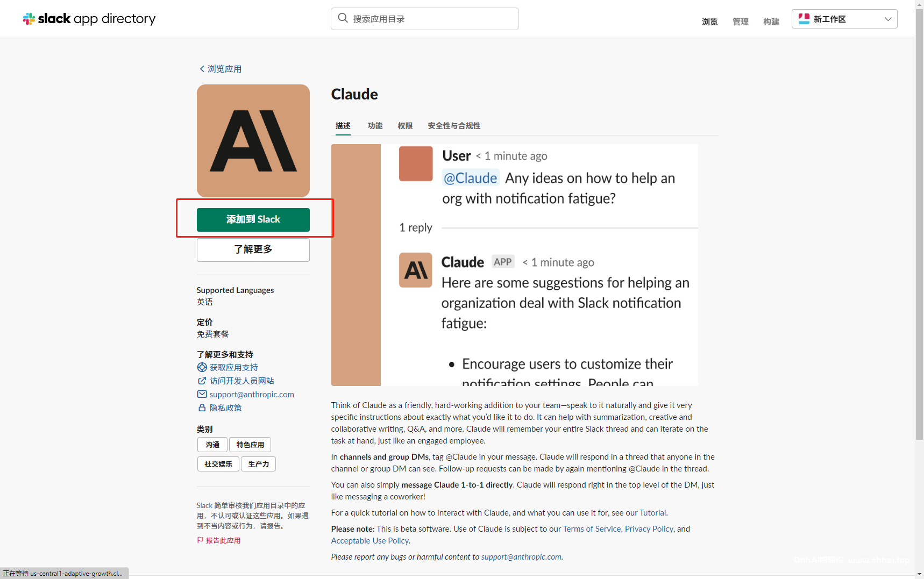Open the Privacy Policy link in description
This screenshot has height=579, width=924.
tap(649, 529)
